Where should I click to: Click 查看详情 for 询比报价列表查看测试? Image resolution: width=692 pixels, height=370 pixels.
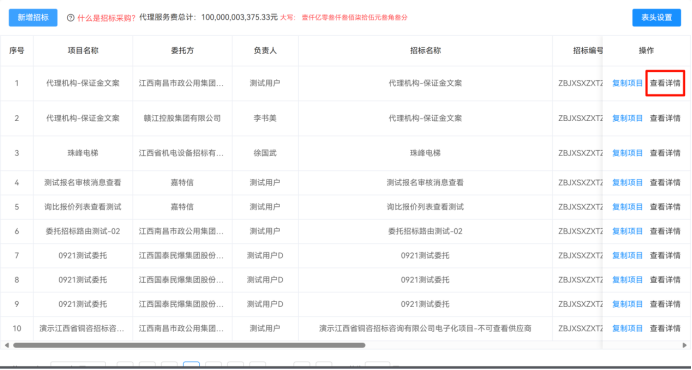click(x=665, y=207)
